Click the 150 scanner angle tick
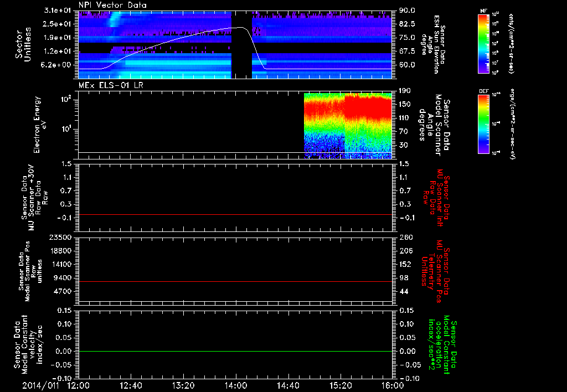 tap(405, 105)
